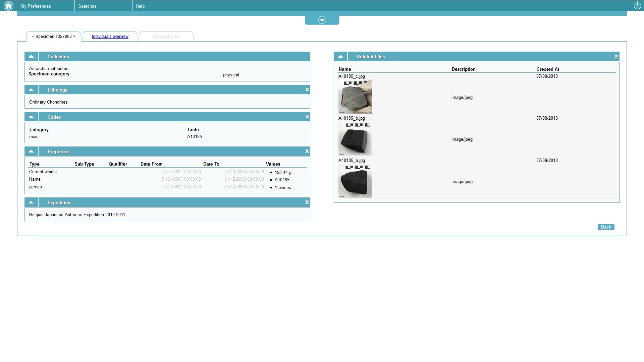Open the Help menu
Image resolution: width=644 pixels, height=362 pixels.
(140, 6)
